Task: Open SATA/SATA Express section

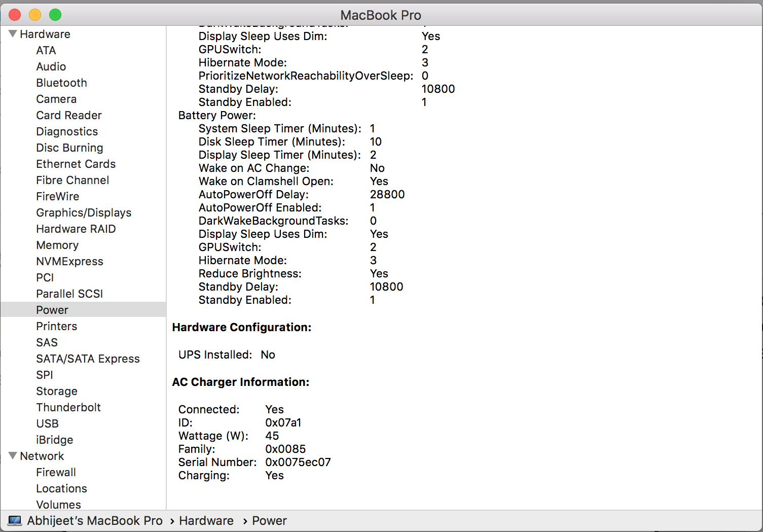Action: tap(88, 359)
